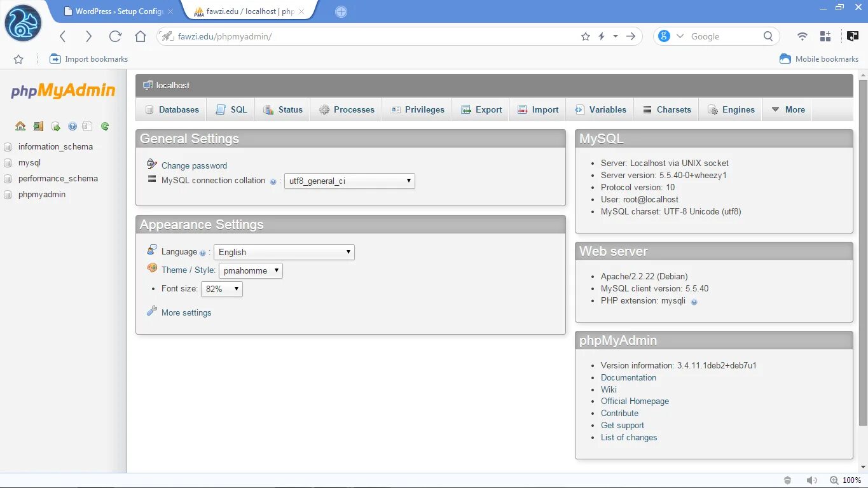The width and height of the screenshot is (868, 488).
Task: Open the Official Homepage link
Action: [x=635, y=401]
